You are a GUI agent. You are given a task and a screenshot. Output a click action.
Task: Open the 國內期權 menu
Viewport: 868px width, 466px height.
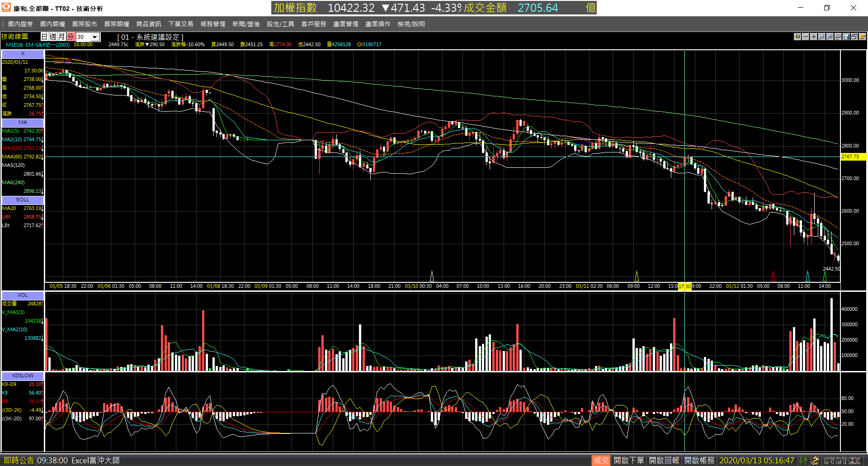[52, 24]
